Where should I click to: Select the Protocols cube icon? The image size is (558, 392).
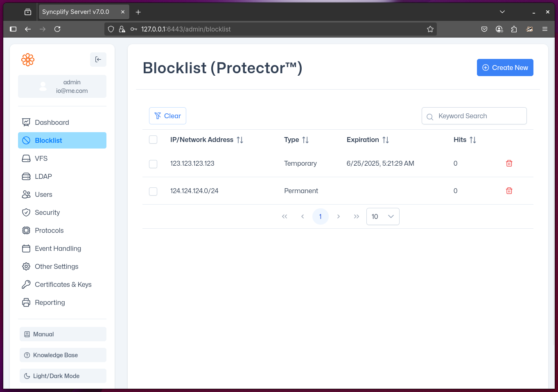pyautogui.click(x=26, y=230)
